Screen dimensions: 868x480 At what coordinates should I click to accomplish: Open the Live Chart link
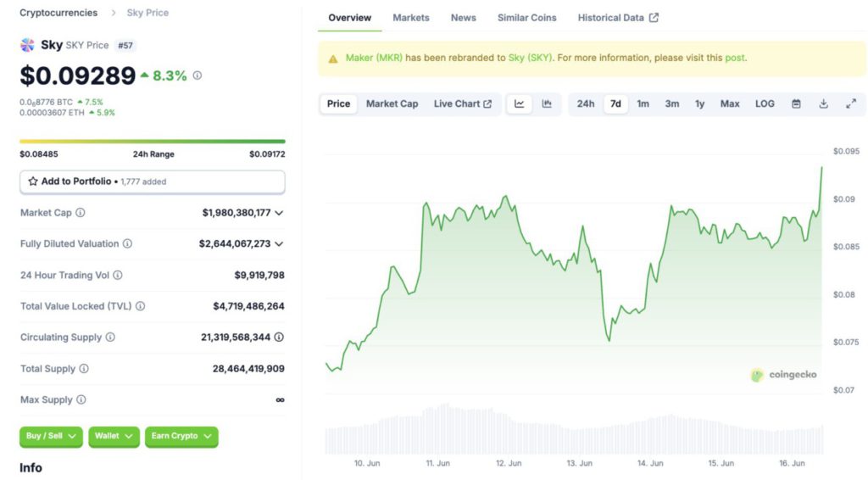pyautogui.click(x=462, y=103)
